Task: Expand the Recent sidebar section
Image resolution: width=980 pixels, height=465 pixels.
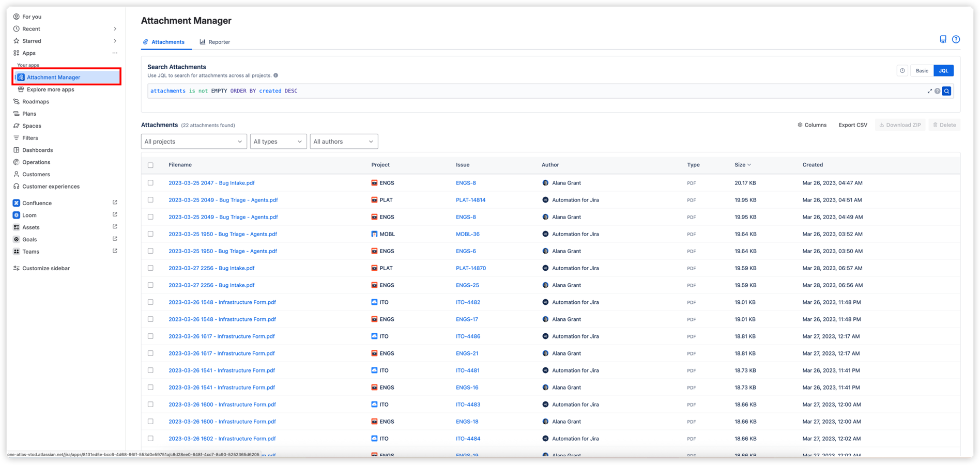Action: pos(115,29)
